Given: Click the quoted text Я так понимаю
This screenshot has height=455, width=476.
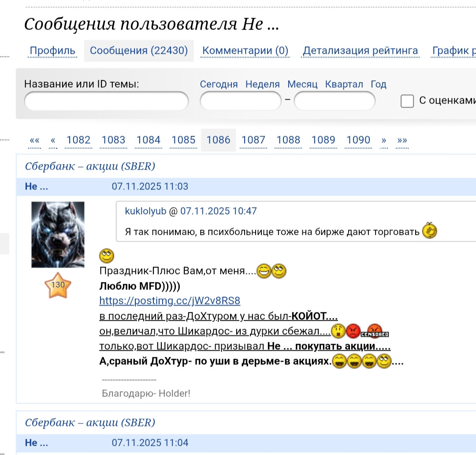Looking at the screenshot, I should click(161, 232).
